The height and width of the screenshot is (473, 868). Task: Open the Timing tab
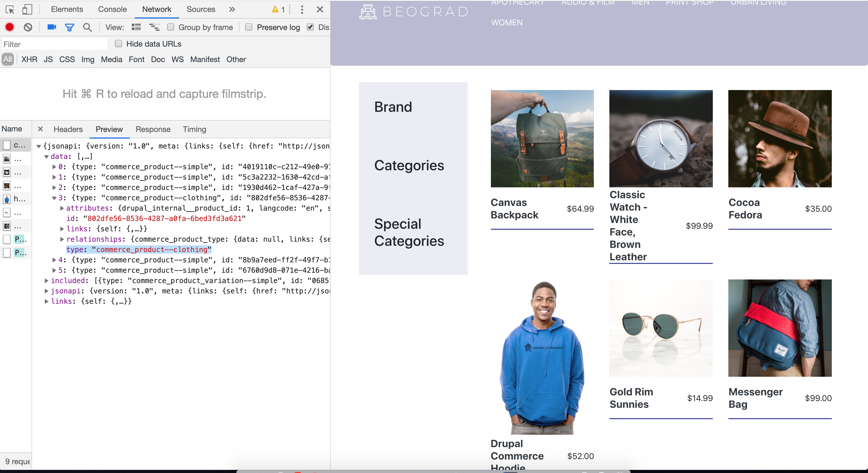194,129
